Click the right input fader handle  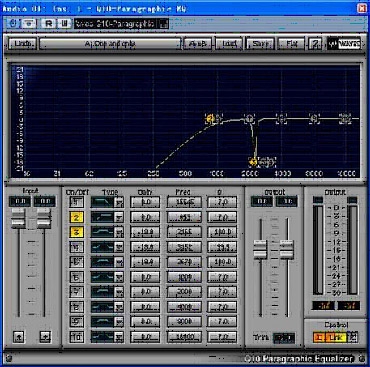[44, 219]
